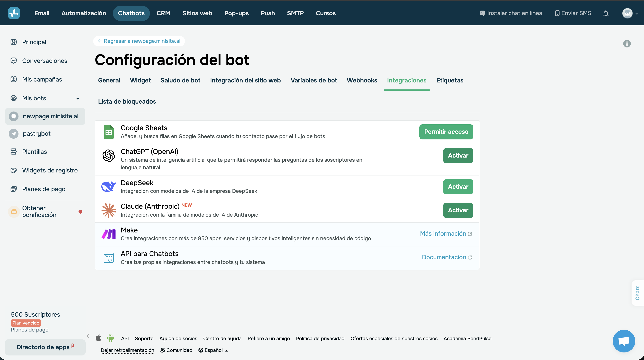This screenshot has height=360, width=644.
Task: Click the Claude (Anthropic) icon
Action: [109, 210]
